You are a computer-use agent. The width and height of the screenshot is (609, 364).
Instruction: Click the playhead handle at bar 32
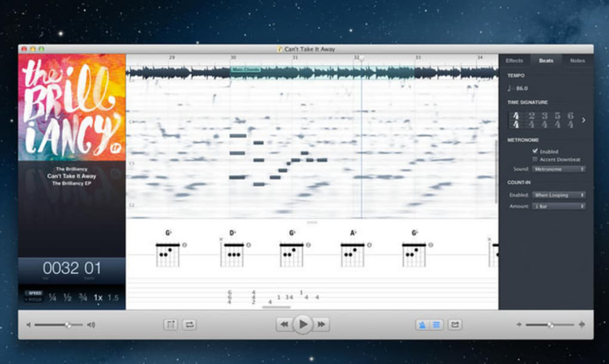361,58
